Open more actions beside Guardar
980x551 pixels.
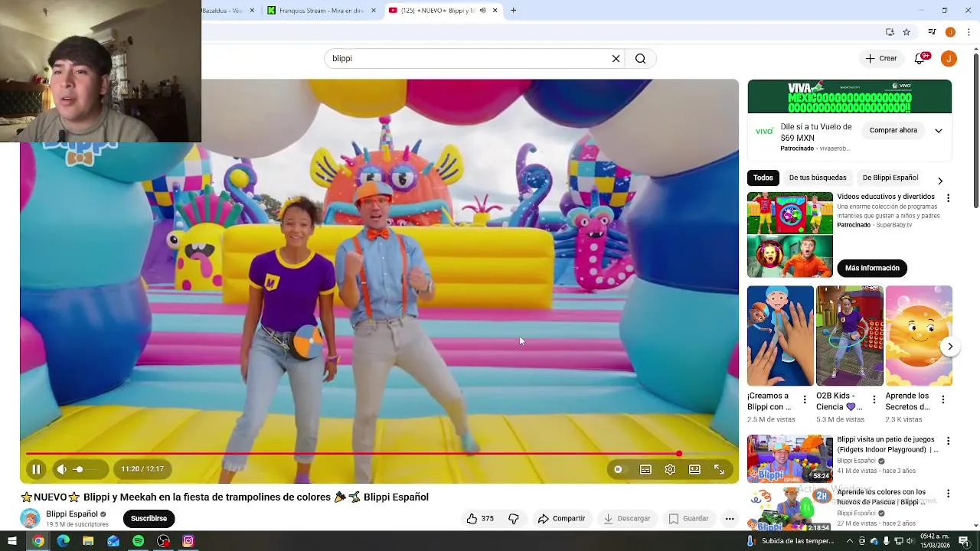[730, 519]
